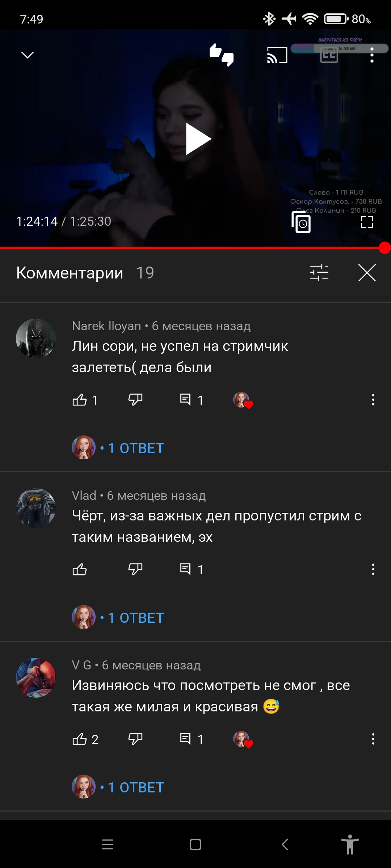The image size is (391, 868).
Task: Open the three-dot menu for Vlad's comment
Action: click(x=373, y=570)
